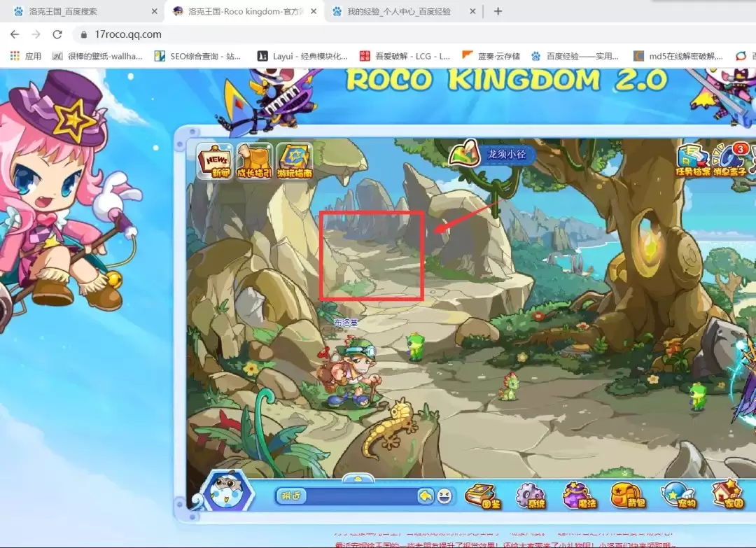Open the 成长指引 growth guide icon
The image size is (756, 548).
tap(254, 160)
